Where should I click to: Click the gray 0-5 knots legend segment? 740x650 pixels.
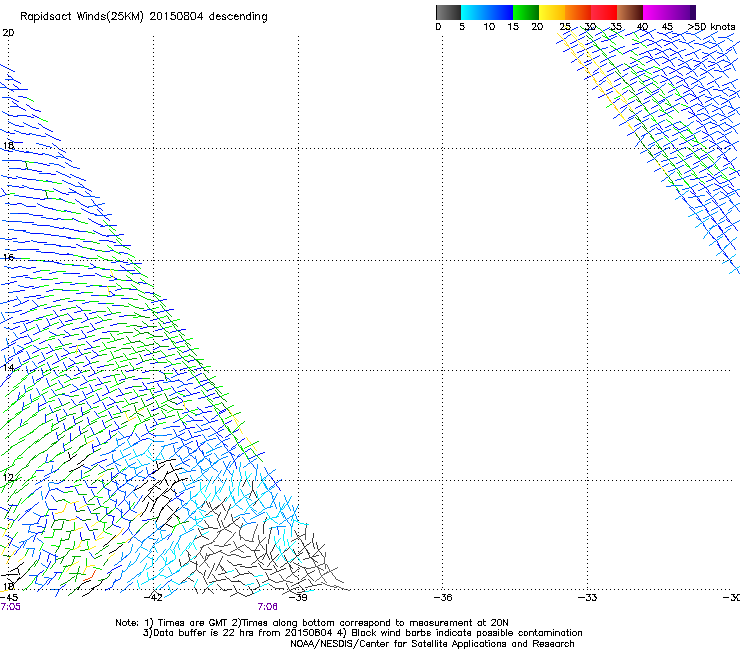(448, 12)
